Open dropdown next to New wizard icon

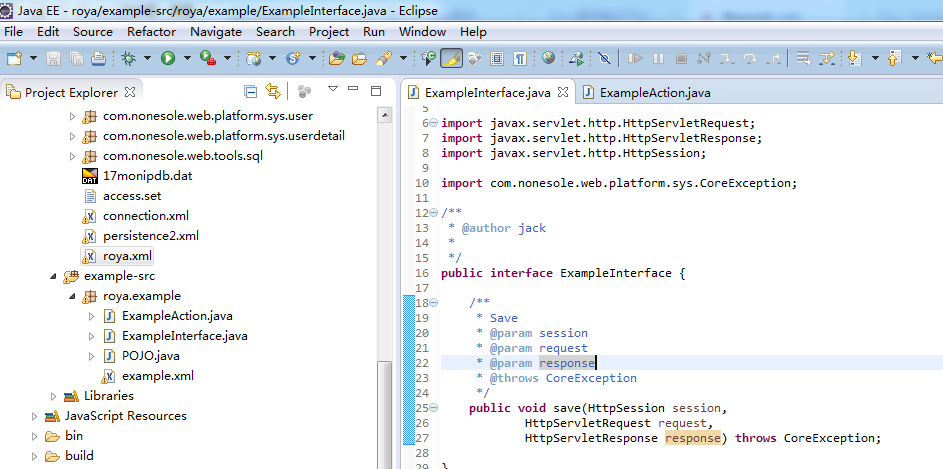tap(33, 58)
